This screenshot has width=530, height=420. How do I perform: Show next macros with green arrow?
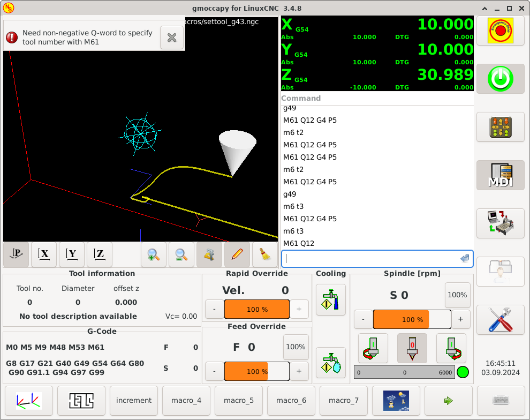(x=448, y=401)
